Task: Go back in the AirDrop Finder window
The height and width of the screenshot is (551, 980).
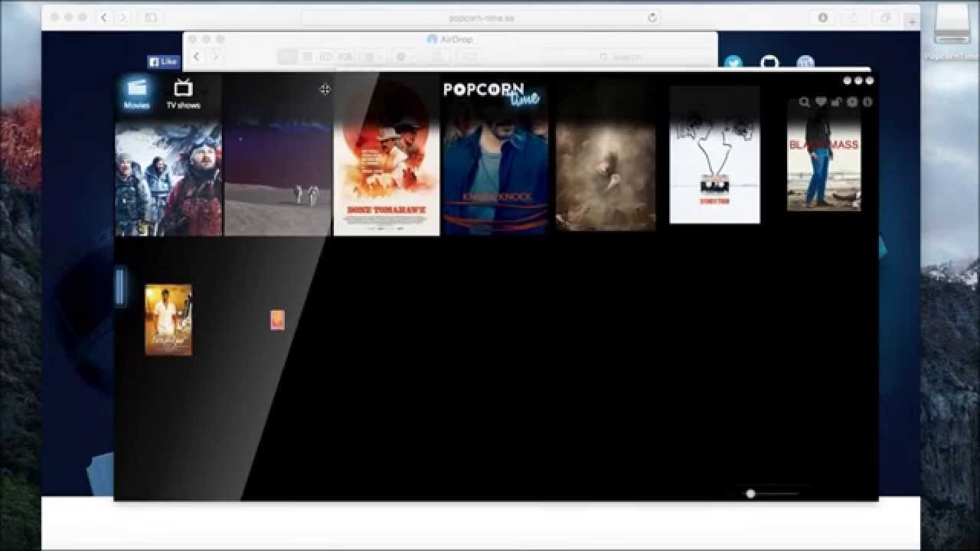Action: 197,57
